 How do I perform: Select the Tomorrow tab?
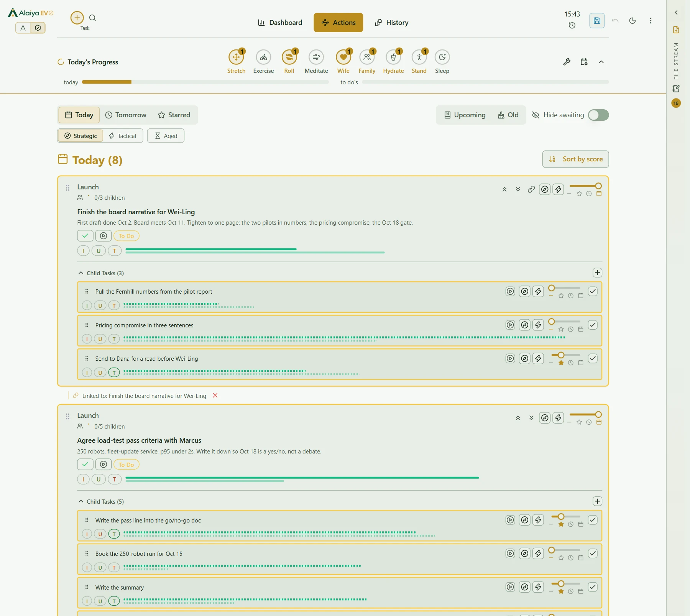point(126,115)
